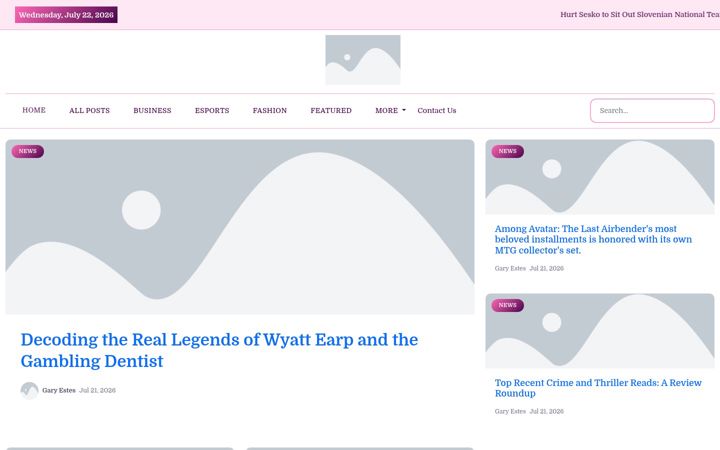Screen dimensions: 720x450
Task: Open the FEATURED category
Action: click(331, 111)
